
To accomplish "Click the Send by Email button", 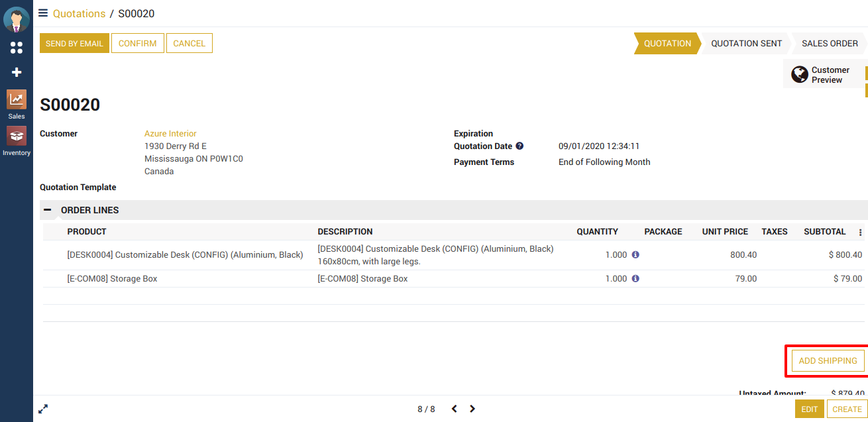I will pos(74,43).
